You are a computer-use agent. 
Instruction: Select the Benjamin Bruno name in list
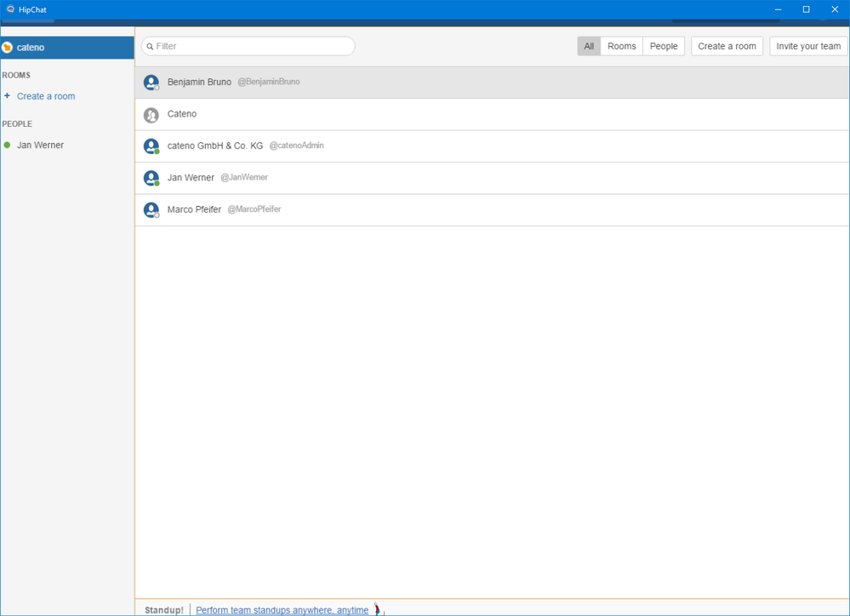click(199, 82)
